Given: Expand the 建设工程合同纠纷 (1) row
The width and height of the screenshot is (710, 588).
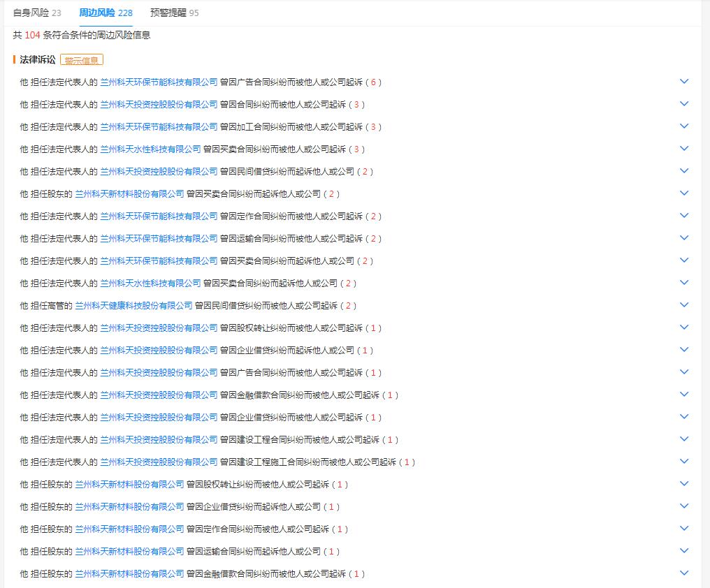Looking at the screenshot, I should click(x=684, y=439).
